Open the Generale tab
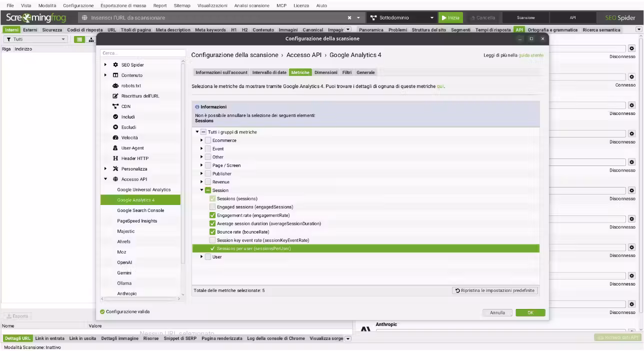Image resolution: width=644 pixels, height=351 pixels. pyautogui.click(x=365, y=72)
